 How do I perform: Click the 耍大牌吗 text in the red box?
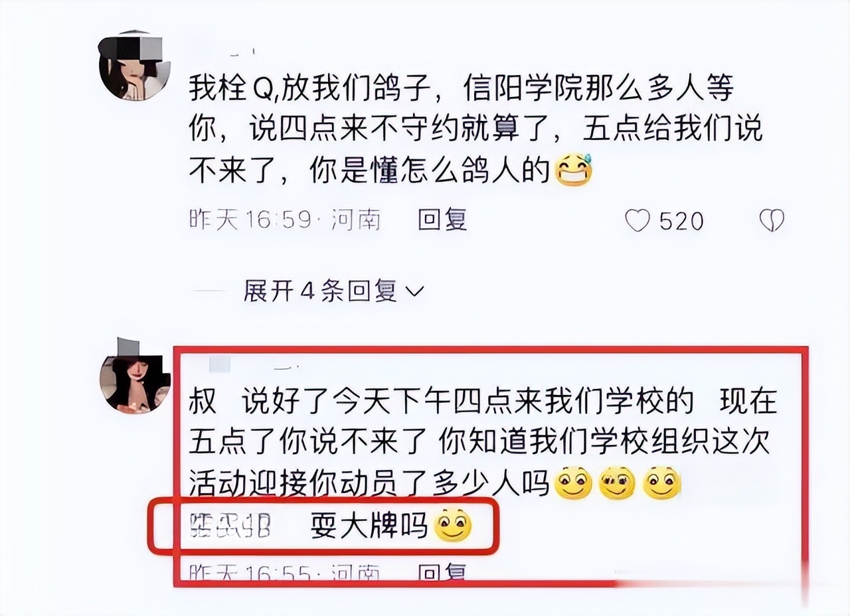tap(369, 527)
